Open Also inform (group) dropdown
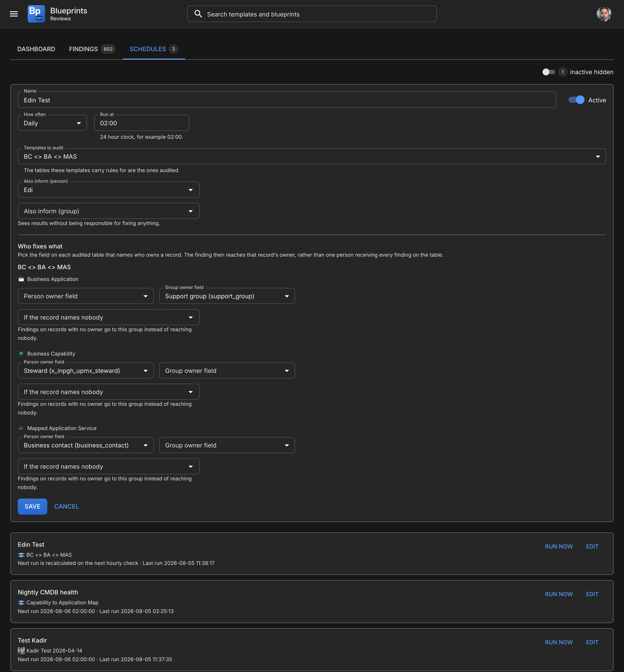 (109, 211)
